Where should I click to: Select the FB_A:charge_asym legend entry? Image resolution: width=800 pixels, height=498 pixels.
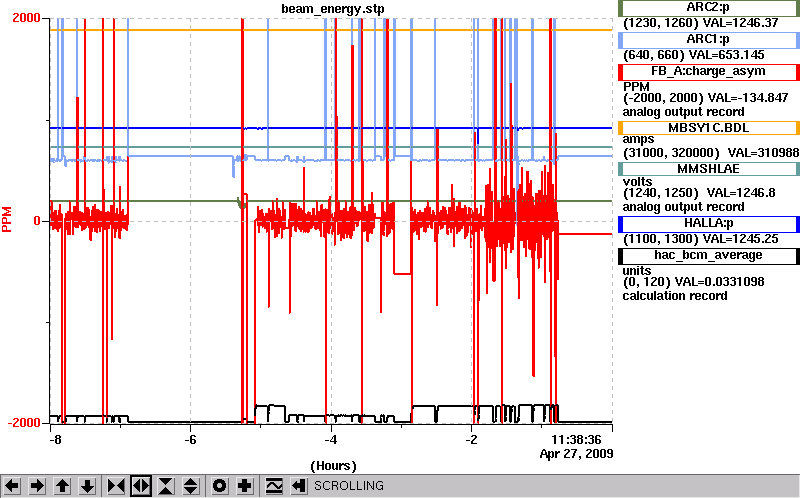point(709,71)
